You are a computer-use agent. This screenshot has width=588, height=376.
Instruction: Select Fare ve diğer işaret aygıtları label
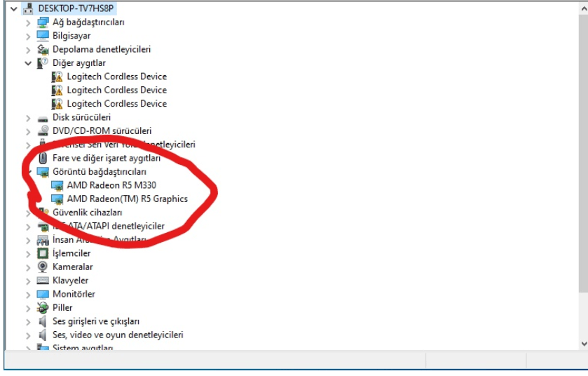(107, 158)
